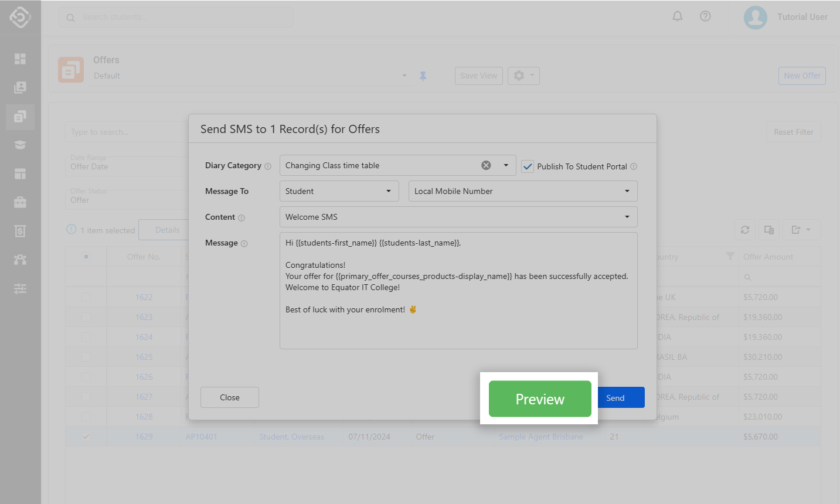Open the export dropdown menu
840x504 pixels.
(x=801, y=230)
